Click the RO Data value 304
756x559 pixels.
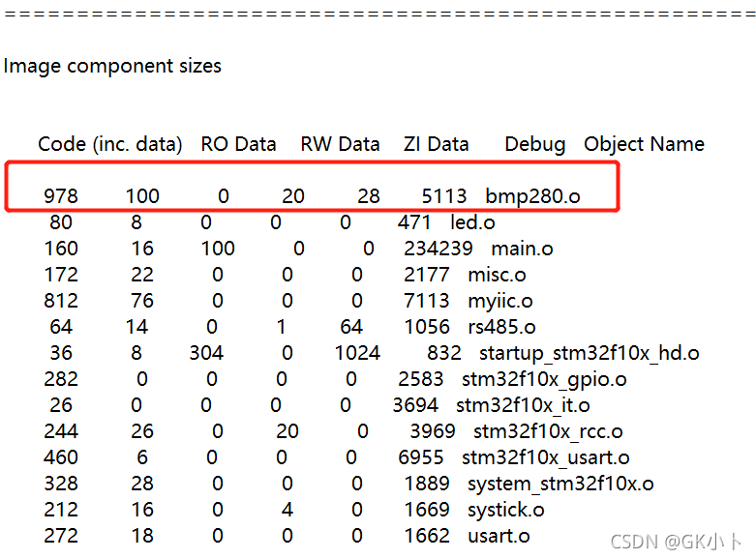tap(206, 353)
